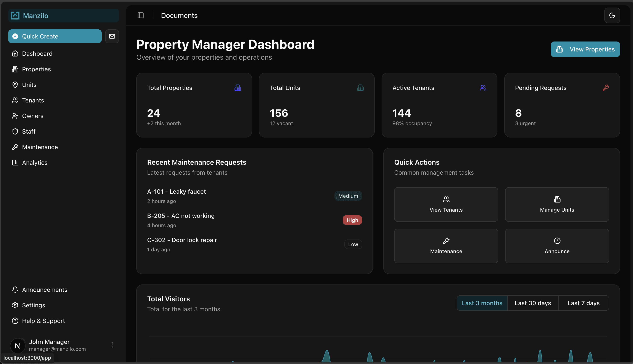Open the Announce quick action
Viewport: 633px width, 364px height.
pos(557,246)
